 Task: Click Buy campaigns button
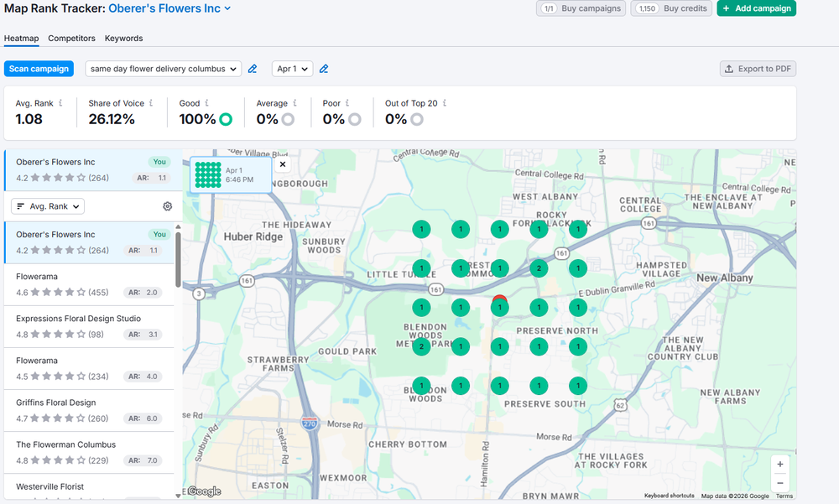coord(581,8)
